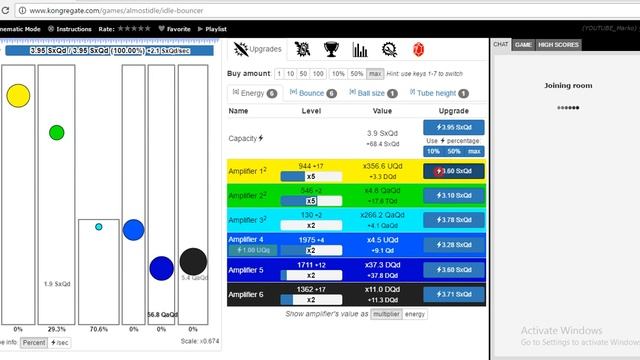Click the energy capacity progress bar
Image resolution: width=640 pixels, height=360 pixels.
click(109, 51)
